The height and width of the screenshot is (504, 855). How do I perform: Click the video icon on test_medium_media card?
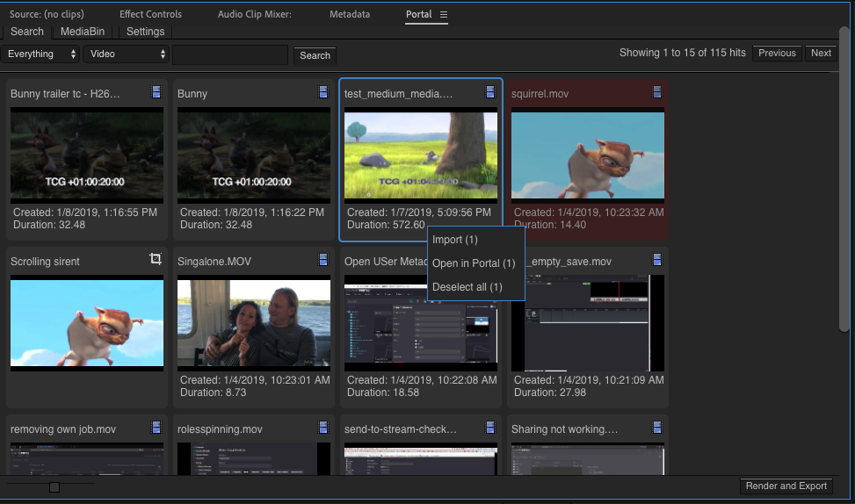490,92
